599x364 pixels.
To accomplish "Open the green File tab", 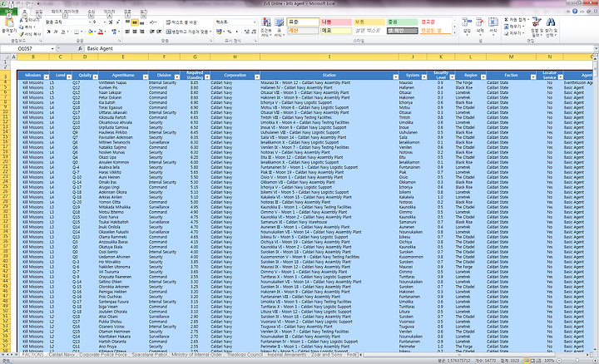I will pos(8,12).
